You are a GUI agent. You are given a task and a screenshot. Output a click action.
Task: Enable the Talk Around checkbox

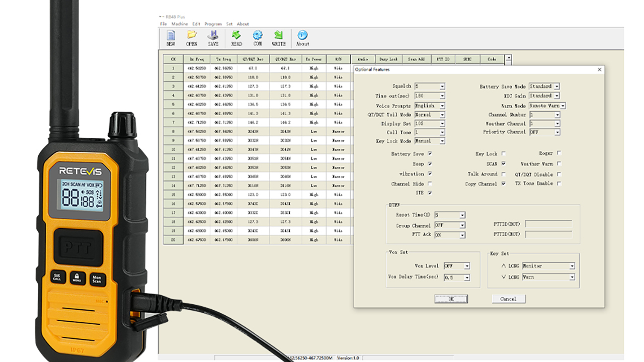tap(503, 174)
